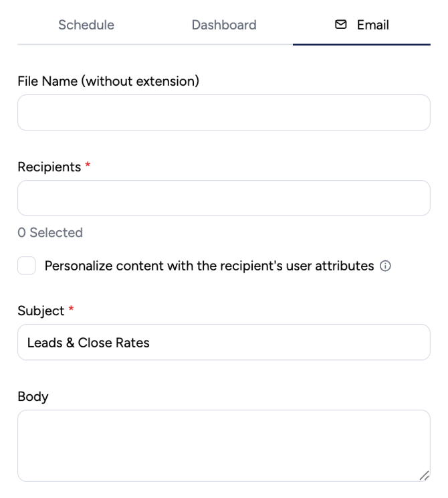Click the Recipients field label
Viewport: 448px width, 498px height.
pyautogui.click(x=49, y=167)
